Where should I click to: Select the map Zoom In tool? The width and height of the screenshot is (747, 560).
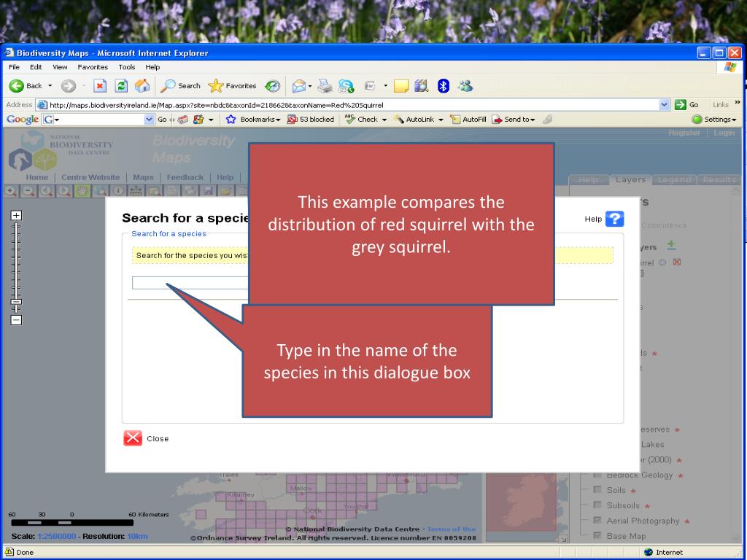pos(10,191)
